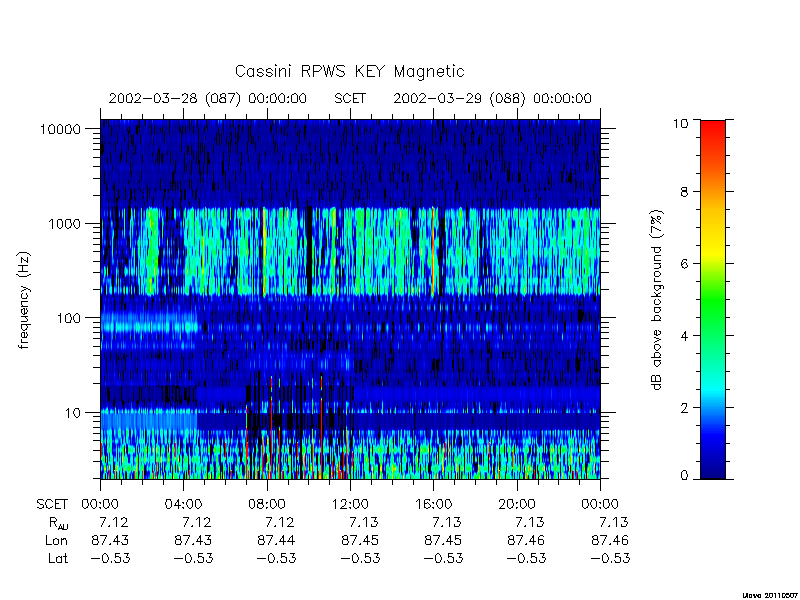800x600 pixels.
Task: Click the 'SCET' row label below the plot
Action: point(52,505)
